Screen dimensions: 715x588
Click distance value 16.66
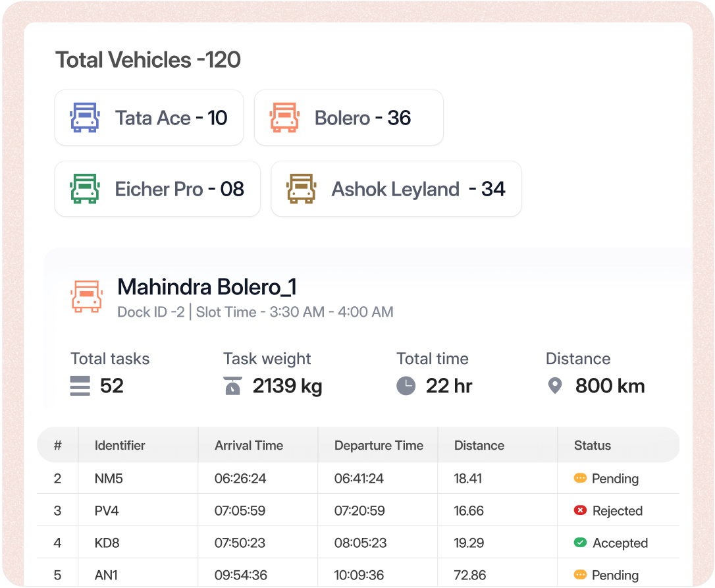click(469, 510)
